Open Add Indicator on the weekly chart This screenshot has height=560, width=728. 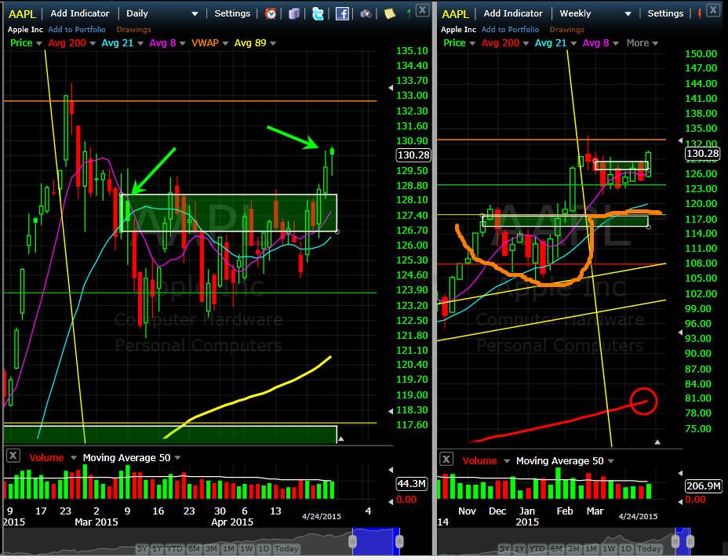point(513,13)
